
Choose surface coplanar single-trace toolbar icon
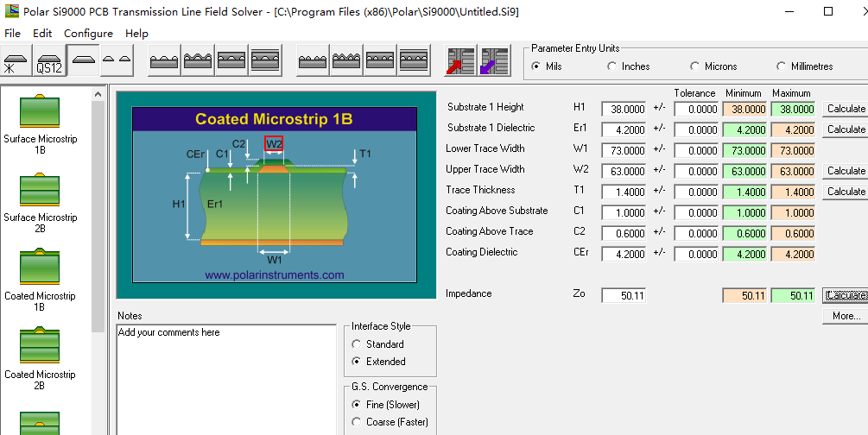click(x=164, y=60)
